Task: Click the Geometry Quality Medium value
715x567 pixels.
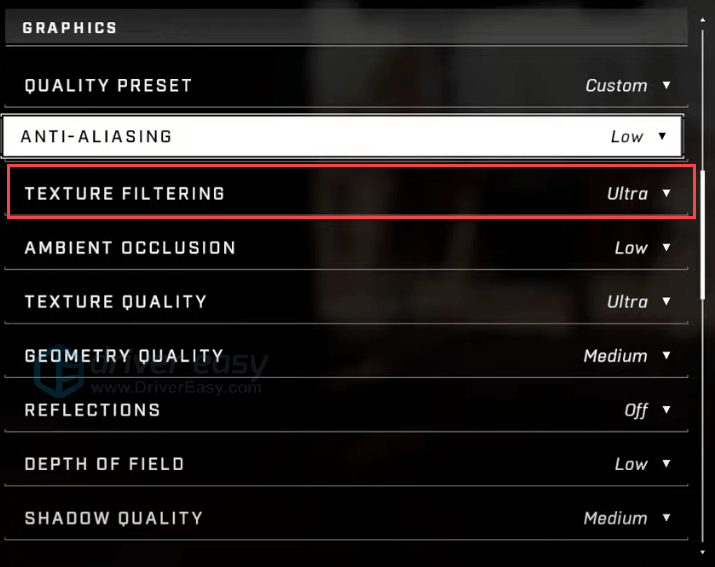Action: point(615,355)
